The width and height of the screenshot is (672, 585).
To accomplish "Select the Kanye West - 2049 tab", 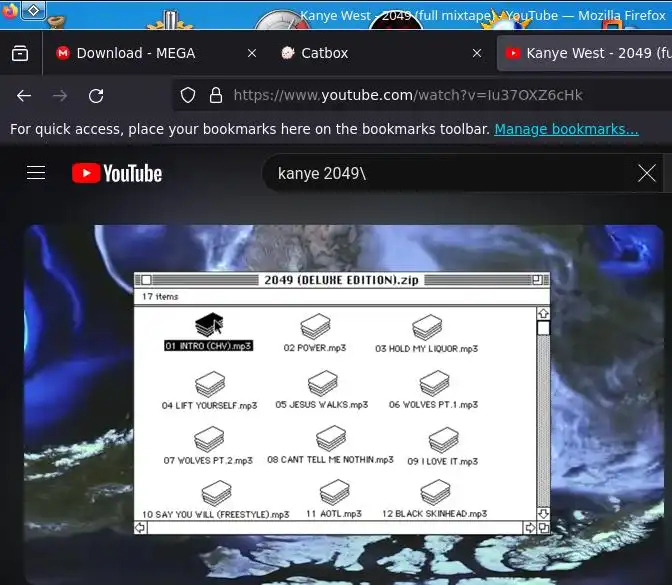I will [x=584, y=53].
